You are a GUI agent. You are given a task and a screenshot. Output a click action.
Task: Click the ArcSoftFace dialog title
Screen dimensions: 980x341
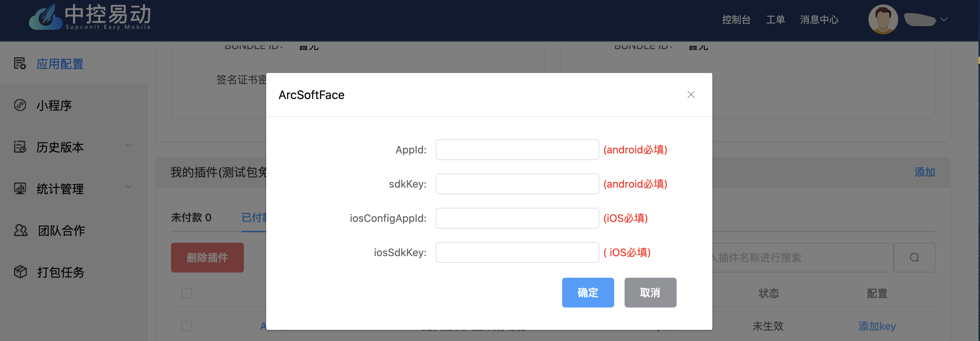pyautogui.click(x=311, y=95)
